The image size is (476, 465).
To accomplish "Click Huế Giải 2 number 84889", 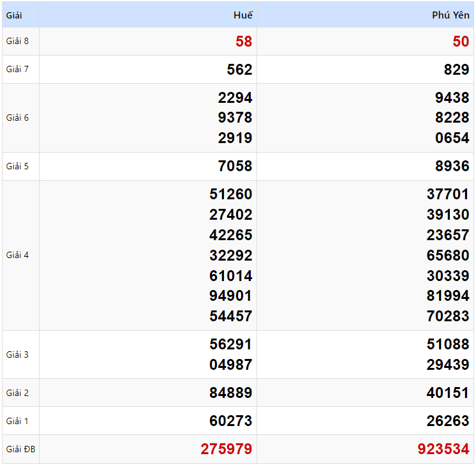I will [231, 393].
